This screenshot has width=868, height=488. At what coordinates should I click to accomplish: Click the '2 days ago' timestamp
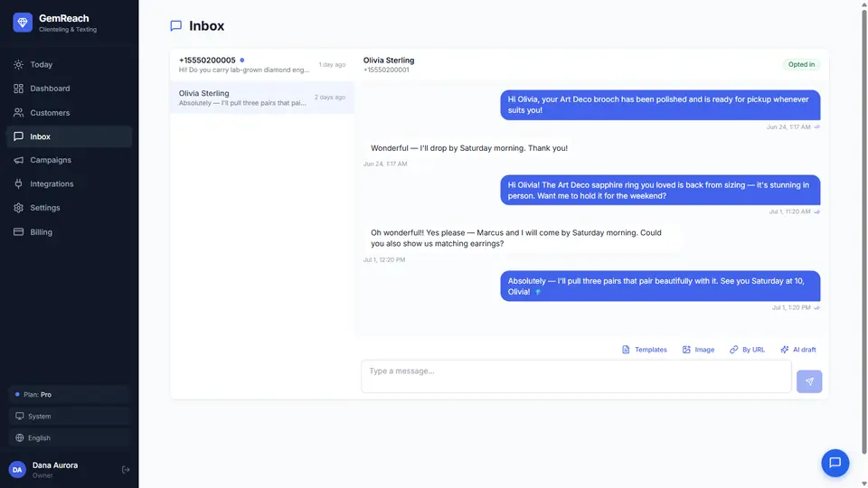[330, 98]
